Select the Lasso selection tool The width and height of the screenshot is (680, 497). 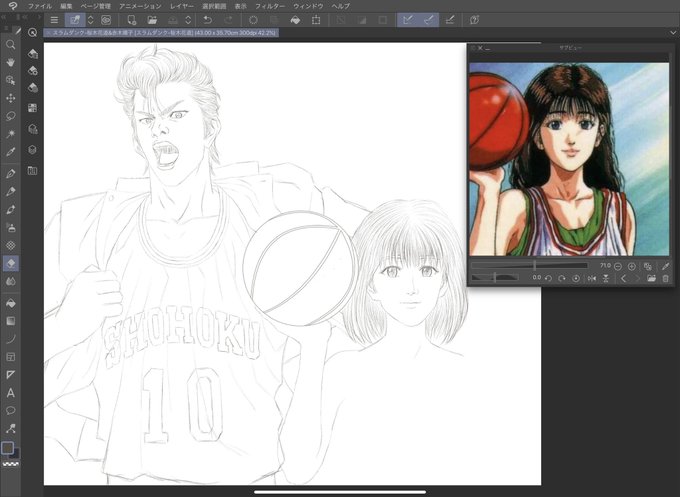(10, 116)
